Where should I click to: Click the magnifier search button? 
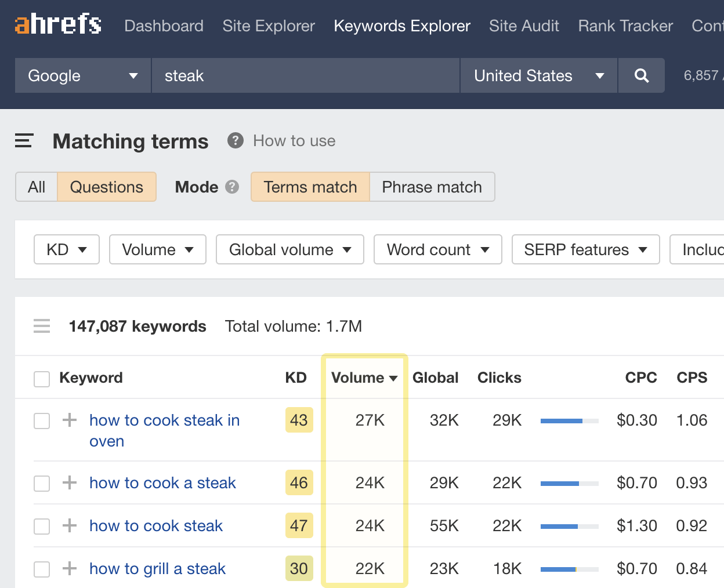click(641, 75)
